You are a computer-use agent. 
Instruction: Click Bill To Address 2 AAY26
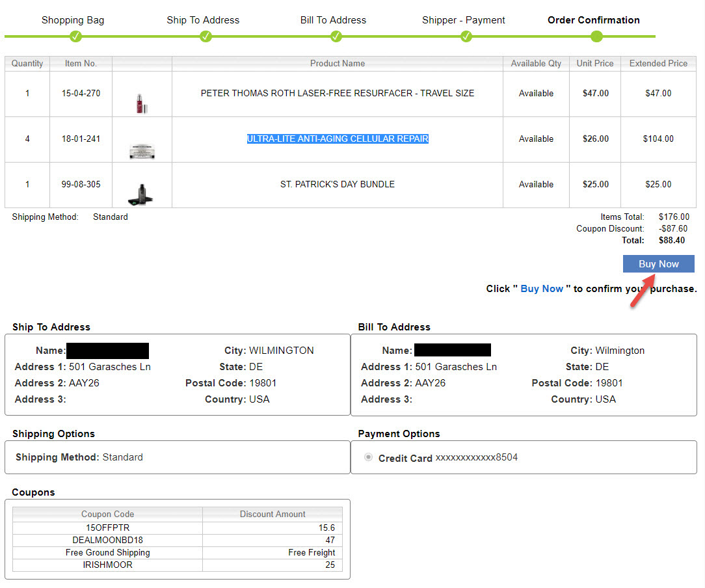[x=431, y=383]
